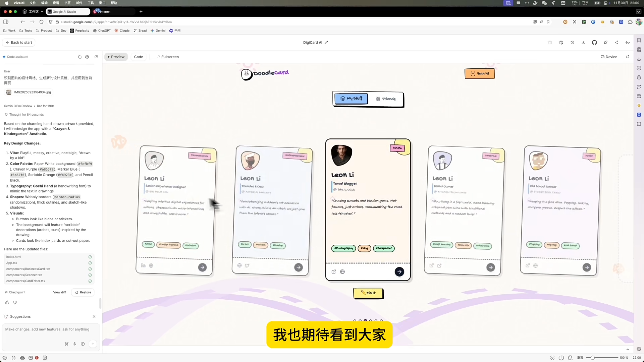This screenshot has width=644, height=362.
Task: Switch to Friends toggle
Action: pos(386,99)
